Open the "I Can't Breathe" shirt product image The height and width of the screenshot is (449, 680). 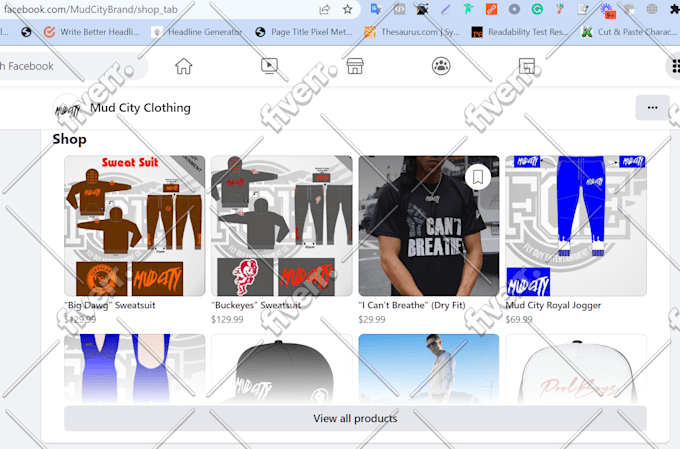coord(429,226)
